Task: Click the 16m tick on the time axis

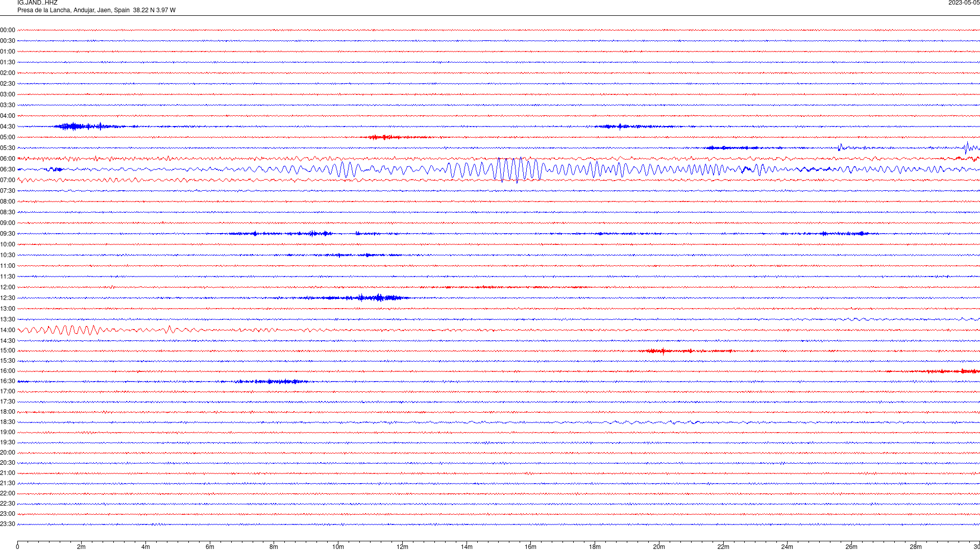Action: [x=530, y=547]
